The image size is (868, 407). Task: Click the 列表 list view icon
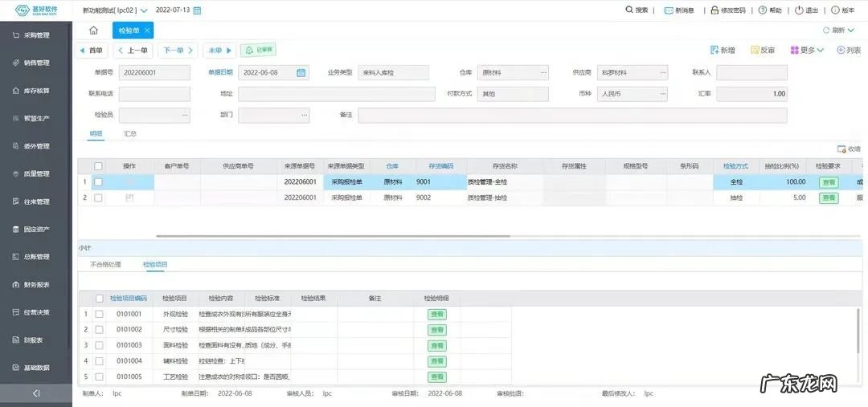[841, 50]
